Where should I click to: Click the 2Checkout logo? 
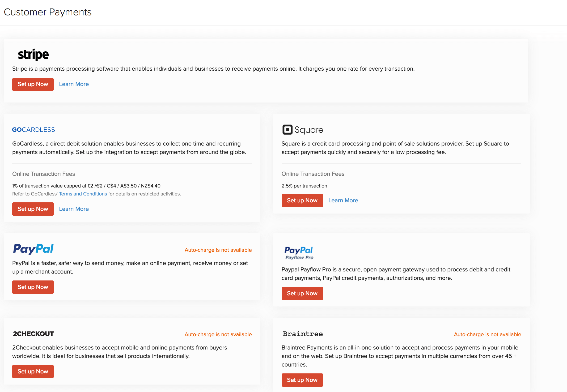tap(33, 334)
